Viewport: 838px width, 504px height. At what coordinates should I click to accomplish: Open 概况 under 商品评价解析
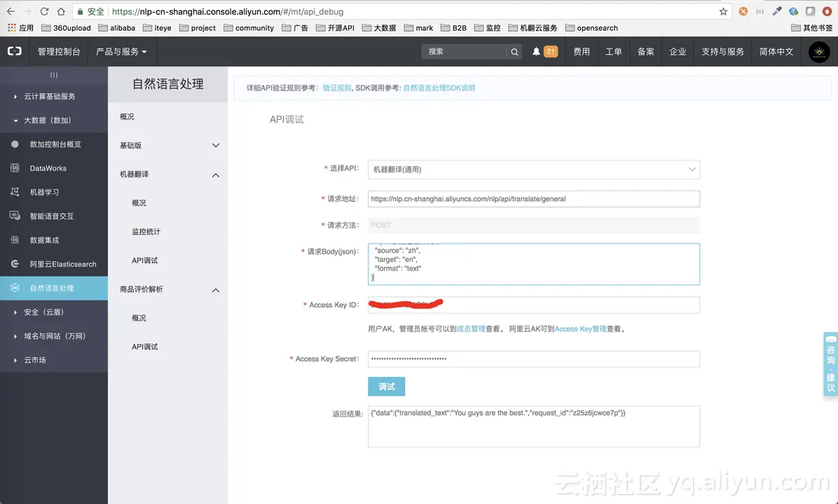click(x=139, y=318)
